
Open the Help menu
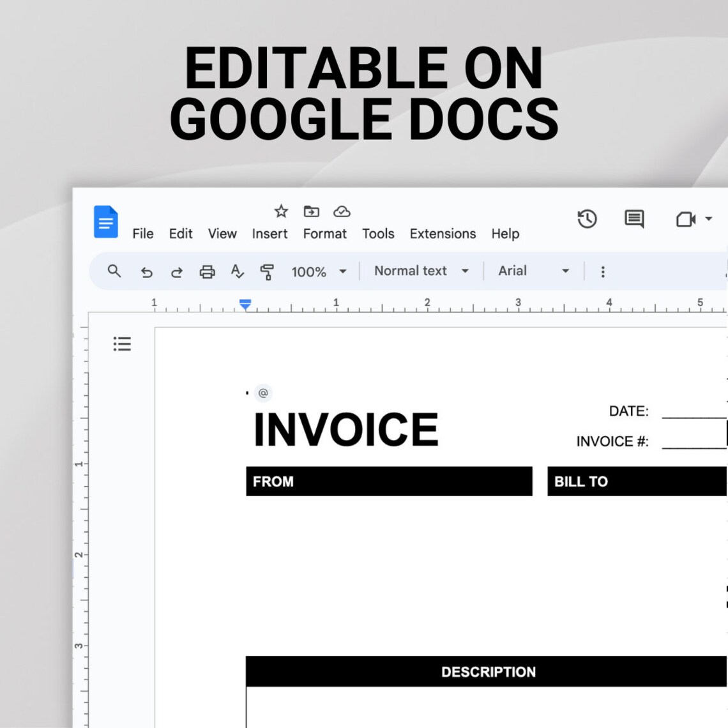pos(505,234)
